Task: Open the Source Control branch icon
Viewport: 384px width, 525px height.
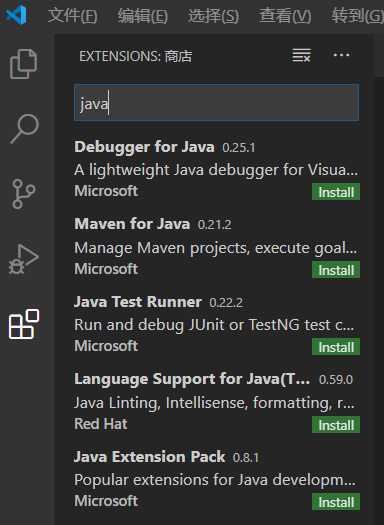Action: tap(23, 194)
